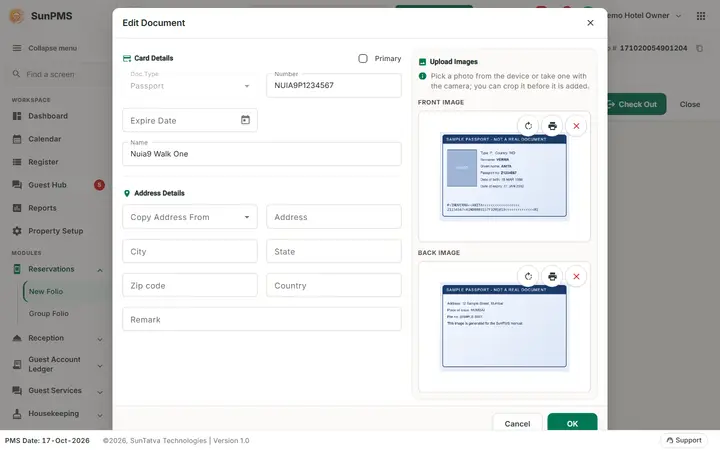
Task: Remove the front image with red X
Action: point(576,126)
